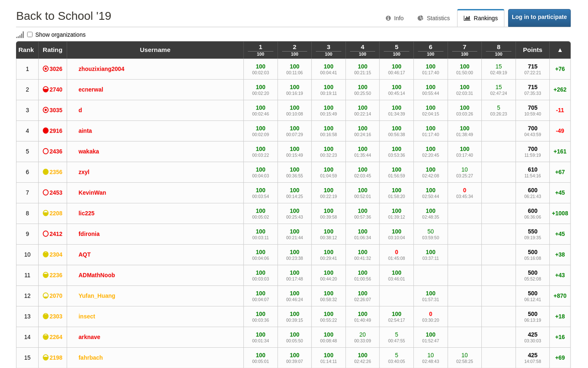Viewport: 588px width, 368px height.
Task: Click ainta's total points 700 cell
Action: click(x=532, y=131)
